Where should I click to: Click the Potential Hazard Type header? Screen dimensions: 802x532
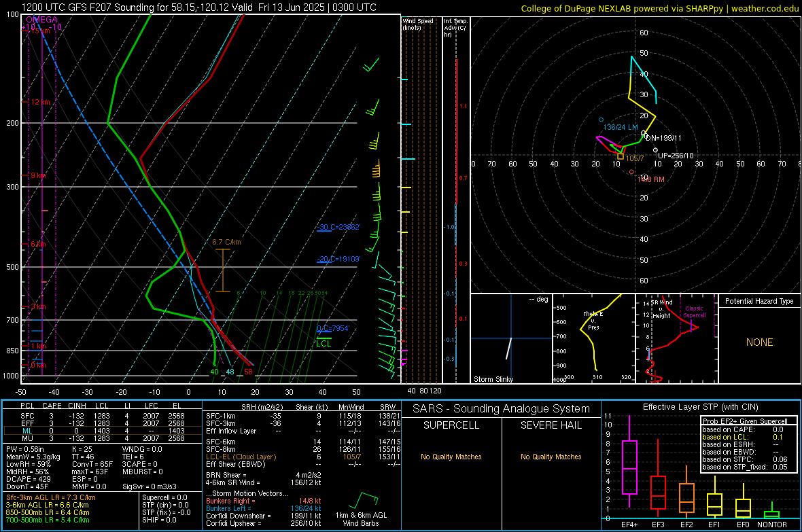coord(759,301)
